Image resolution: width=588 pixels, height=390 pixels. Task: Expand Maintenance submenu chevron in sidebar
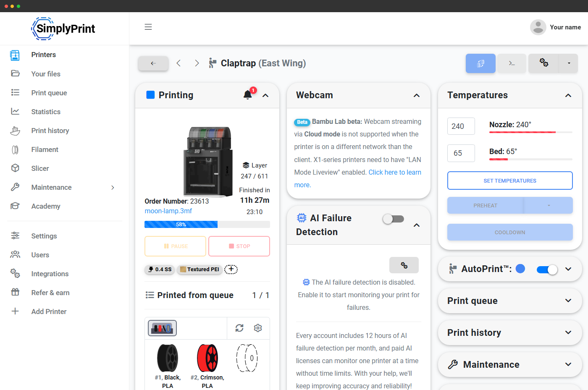[x=113, y=187]
